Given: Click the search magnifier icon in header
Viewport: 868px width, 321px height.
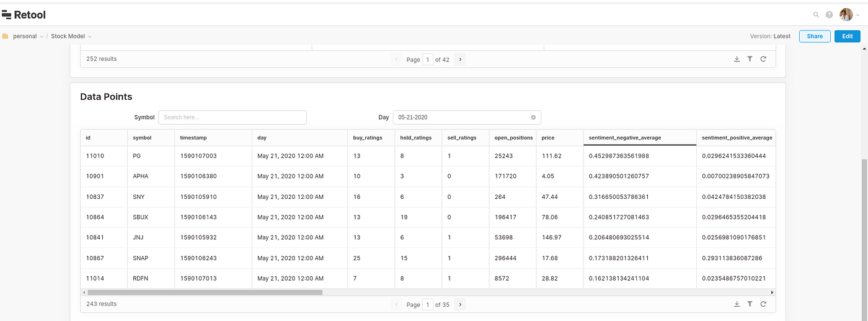Looking at the screenshot, I should point(816,15).
